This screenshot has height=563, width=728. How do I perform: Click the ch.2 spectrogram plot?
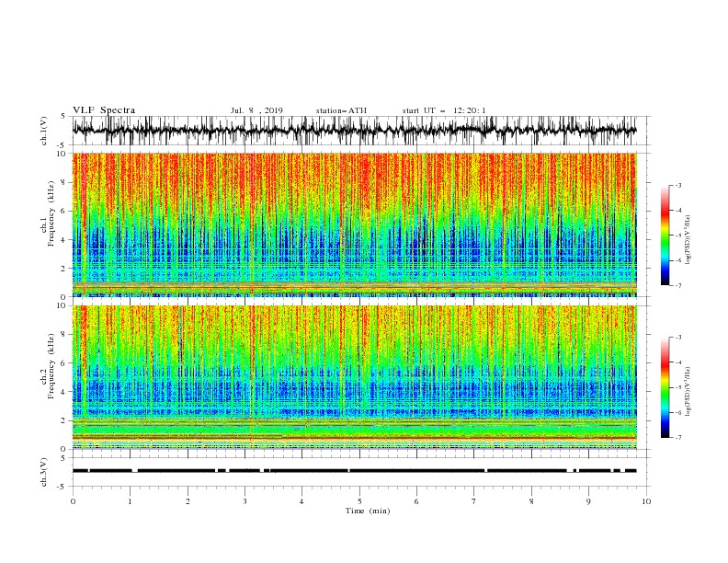click(355, 377)
